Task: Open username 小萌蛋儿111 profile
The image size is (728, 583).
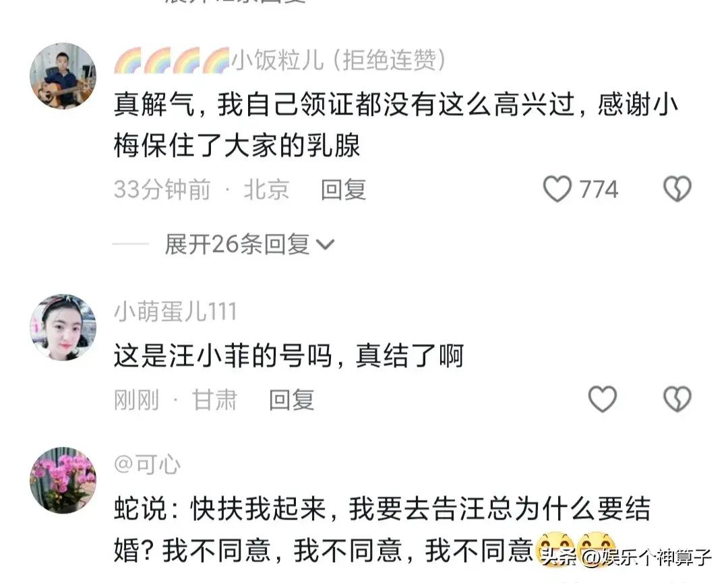Action: pos(175,311)
